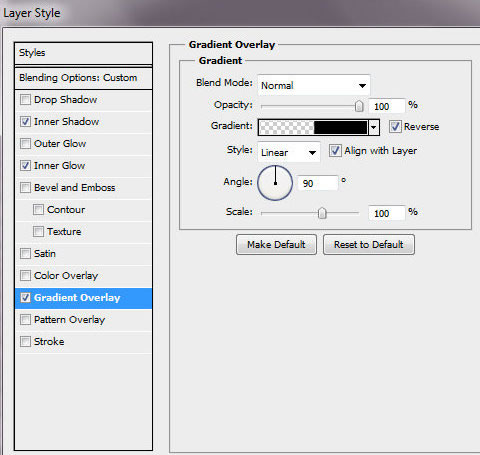
Task: Click the Opacity percentage field
Action: 387,106
